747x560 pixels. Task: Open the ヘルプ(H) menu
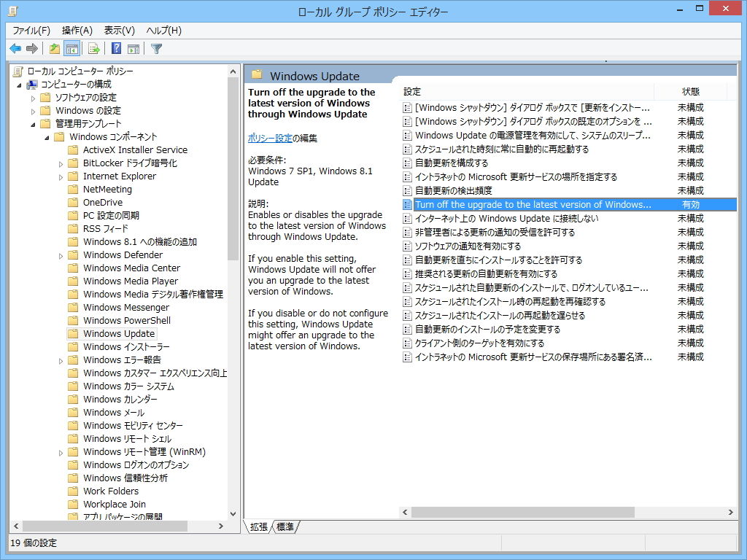point(164,31)
